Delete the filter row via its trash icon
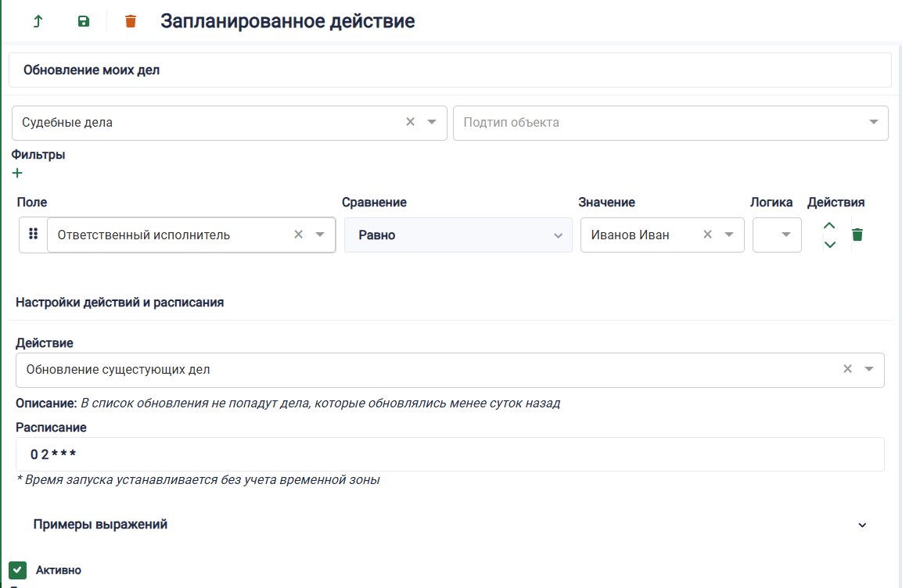This screenshot has height=588, width=902. (x=857, y=234)
